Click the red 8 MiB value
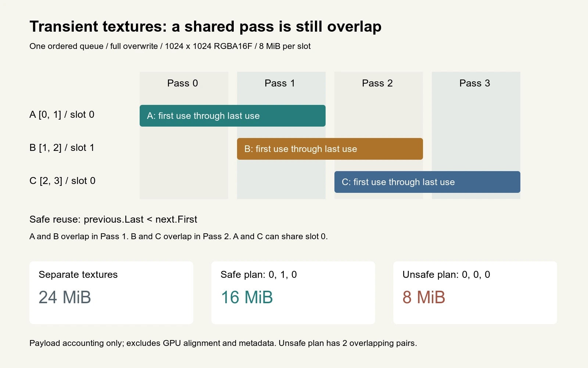The width and height of the screenshot is (588, 368). 424,297
